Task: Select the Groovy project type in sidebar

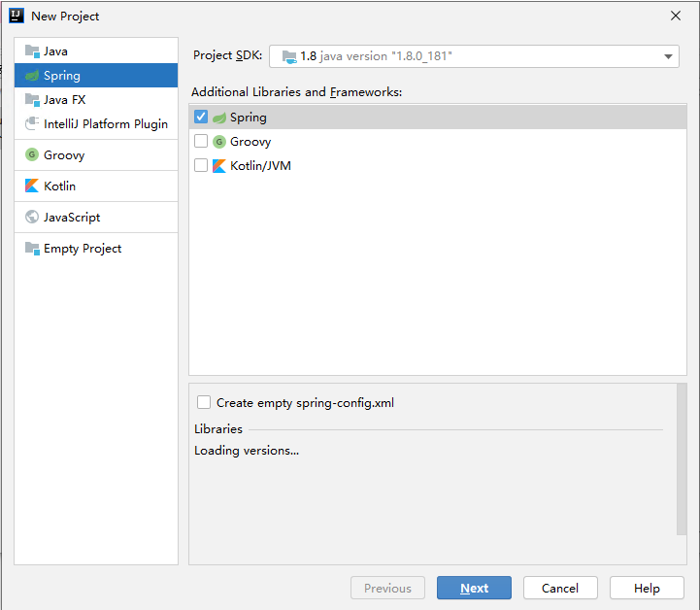Action: (96, 155)
